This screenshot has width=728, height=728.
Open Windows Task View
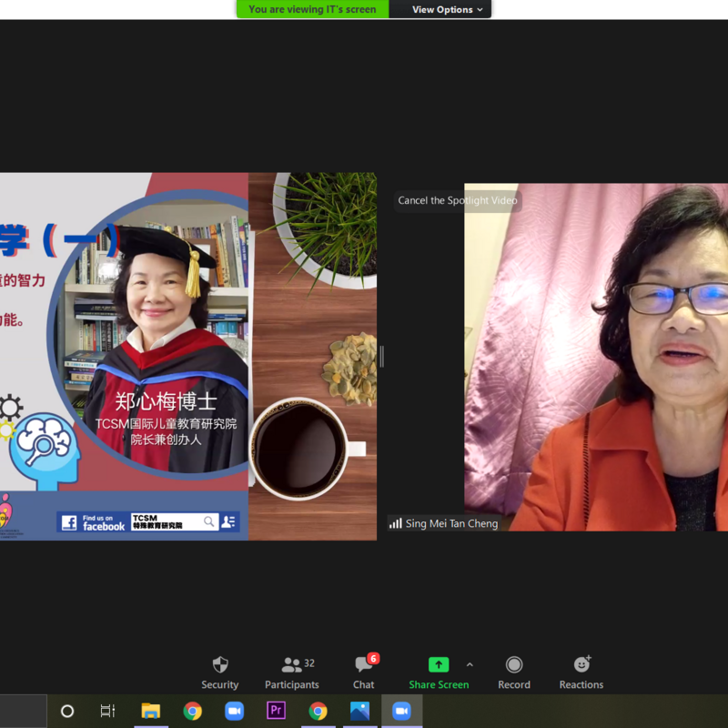click(107, 711)
